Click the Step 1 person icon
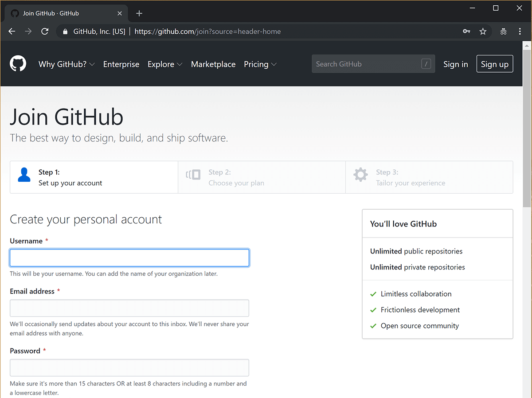The image size is (532, 398). pyautogui.click(x=24, y=175)
